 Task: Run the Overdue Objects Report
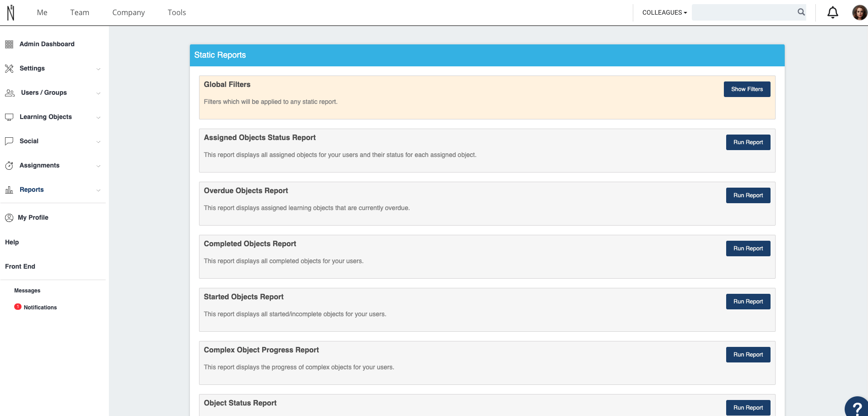(x=748, y=195)
